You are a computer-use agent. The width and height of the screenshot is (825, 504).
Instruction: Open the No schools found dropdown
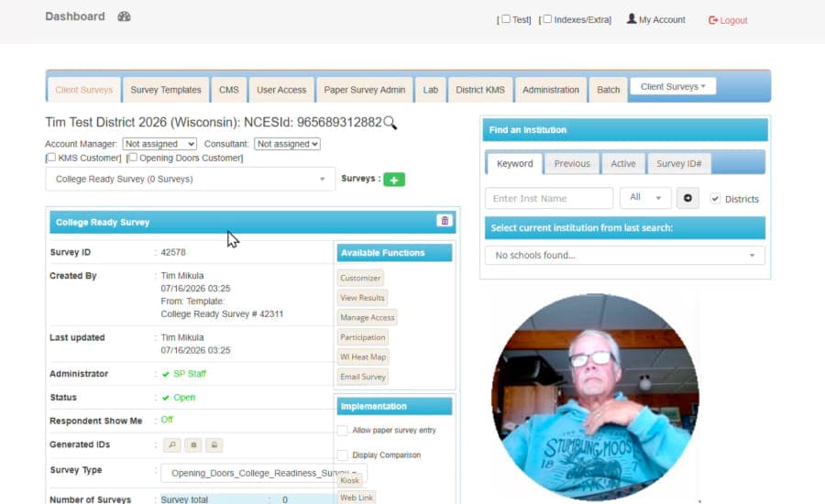625,256
